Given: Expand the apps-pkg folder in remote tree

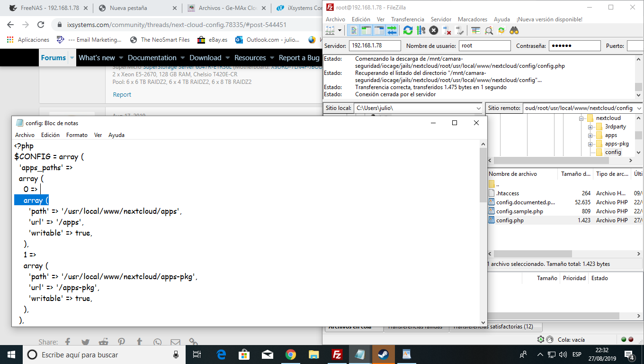Looking at the screenshot, I should (x=590, y=144).
